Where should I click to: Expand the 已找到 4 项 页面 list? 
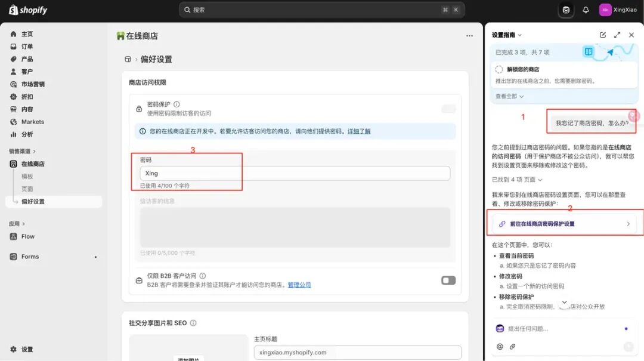(x=517, y=180)
